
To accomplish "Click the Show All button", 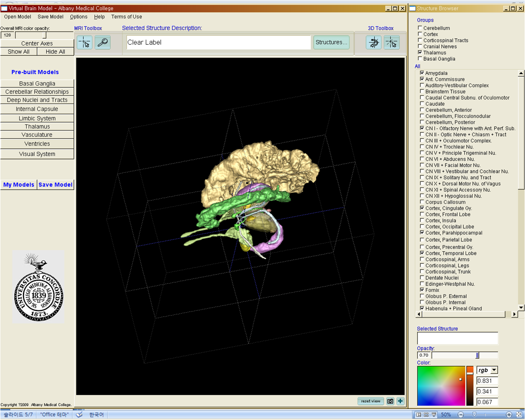I will tap(18, 52).
